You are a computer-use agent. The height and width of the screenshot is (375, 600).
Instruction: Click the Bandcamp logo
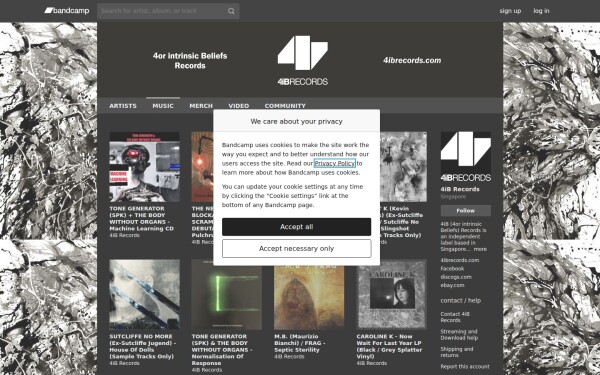coord(67,11)
